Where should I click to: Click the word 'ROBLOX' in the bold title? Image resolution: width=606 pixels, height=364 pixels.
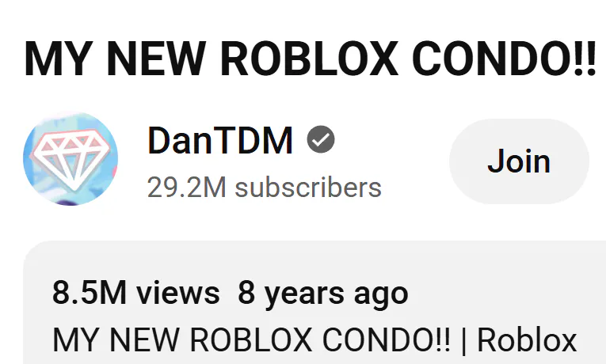(309, 59)
